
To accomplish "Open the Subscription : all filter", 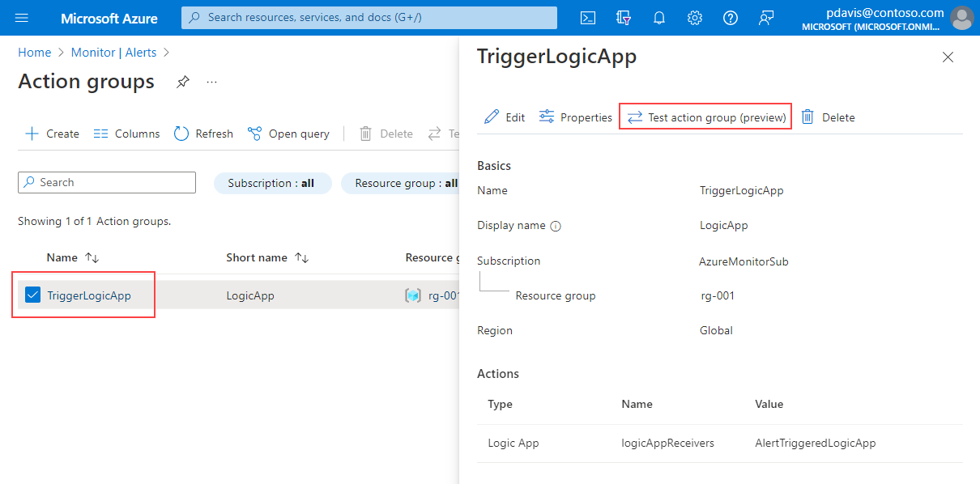I will [x=272, y=183].
